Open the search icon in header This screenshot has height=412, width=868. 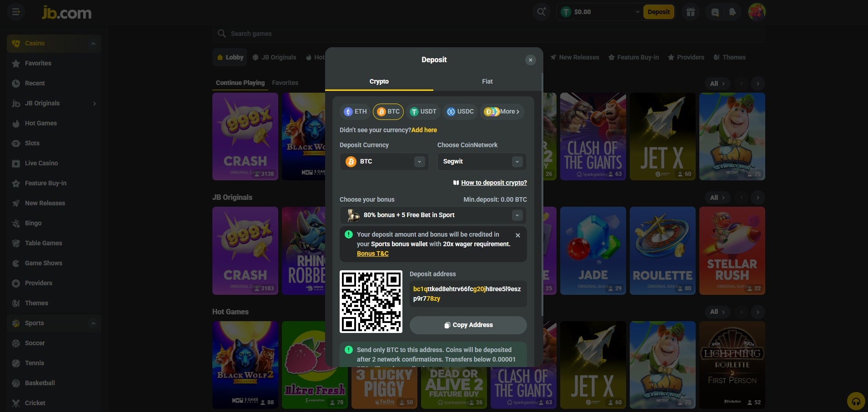(541, 12)
